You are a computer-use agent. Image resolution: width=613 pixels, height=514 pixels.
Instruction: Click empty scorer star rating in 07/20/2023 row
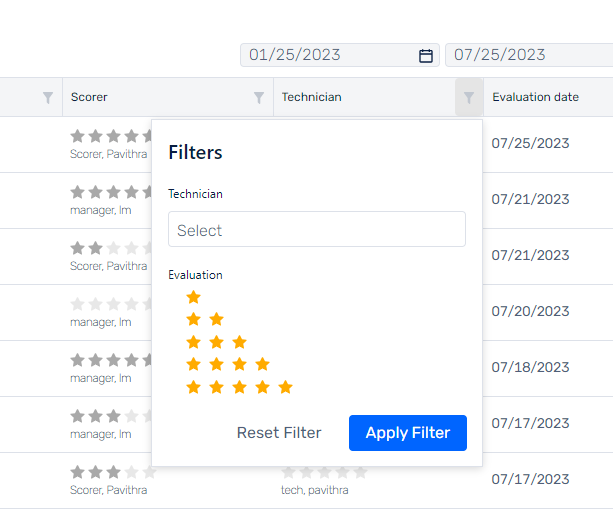coord(111,304)
